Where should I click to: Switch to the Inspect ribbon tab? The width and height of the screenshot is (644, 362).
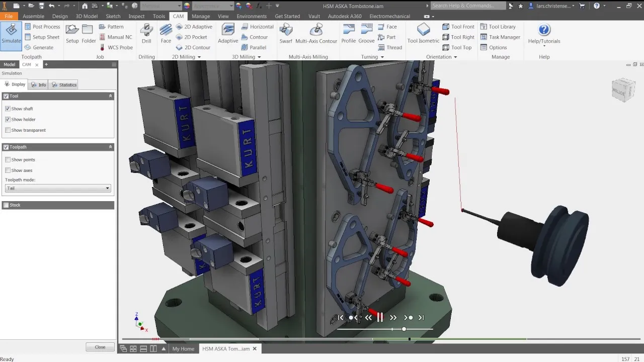tap(136, 16)
